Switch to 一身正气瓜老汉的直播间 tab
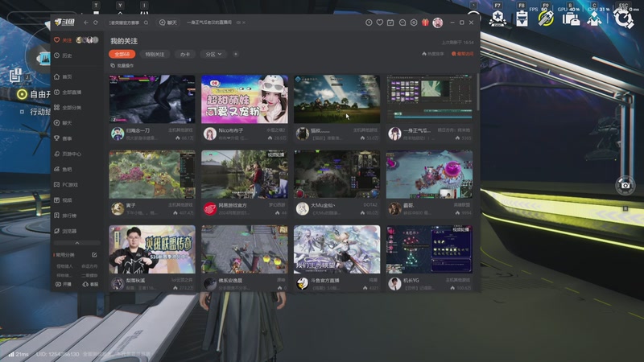The image size is (644, 362). click(x=209, y=23)
